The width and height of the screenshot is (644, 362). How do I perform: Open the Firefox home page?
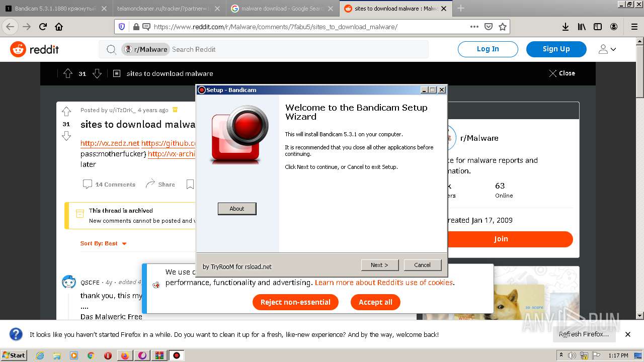point(59,27)
